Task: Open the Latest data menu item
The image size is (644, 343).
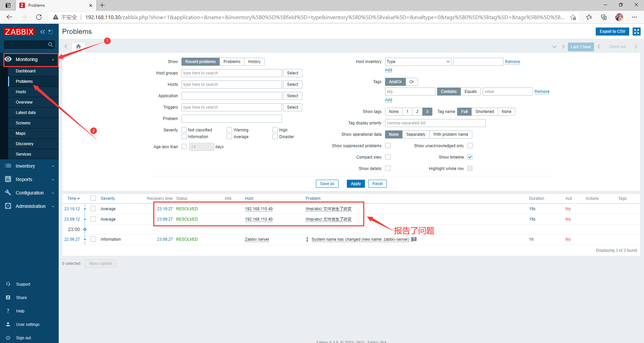Action: coord(25,113)
